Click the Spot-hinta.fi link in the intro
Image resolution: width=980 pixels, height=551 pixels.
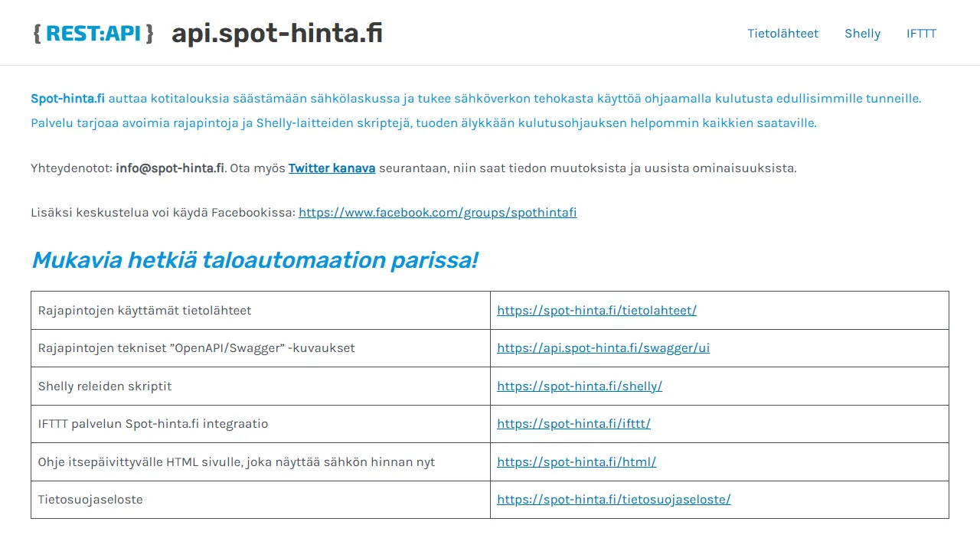tap(67, 98)
